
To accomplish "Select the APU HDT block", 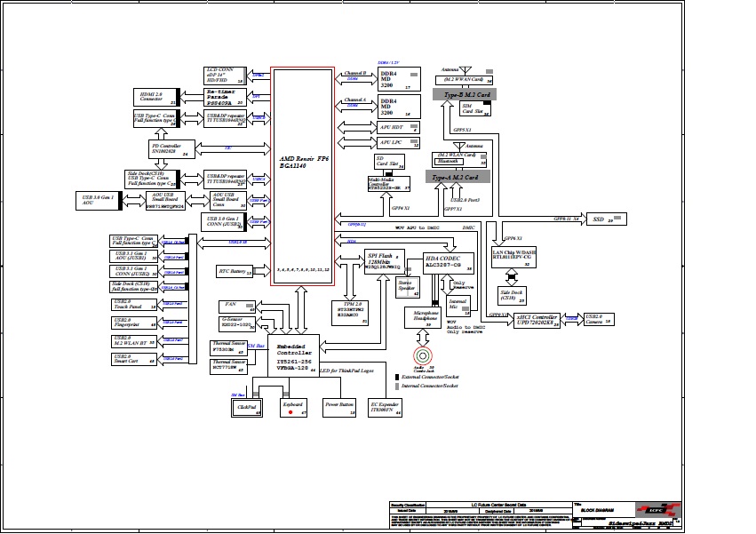I will point(398,127).
